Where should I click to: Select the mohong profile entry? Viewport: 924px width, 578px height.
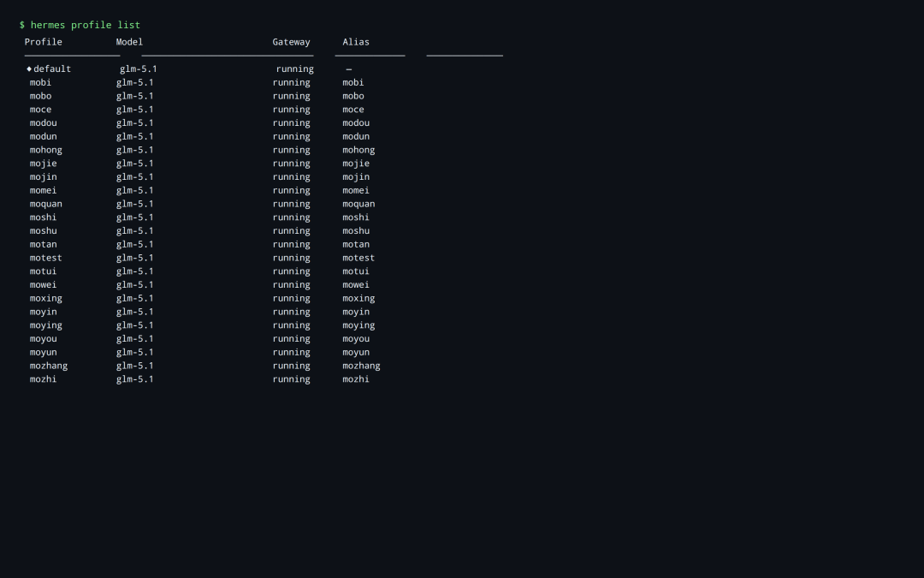(45, 149)
